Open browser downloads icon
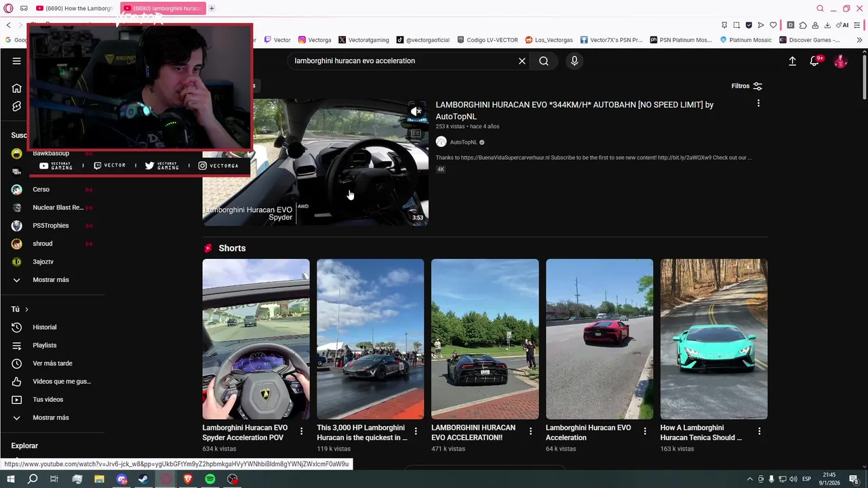The width and height of the screenshot is (868, 488). (x=827, y=25)
